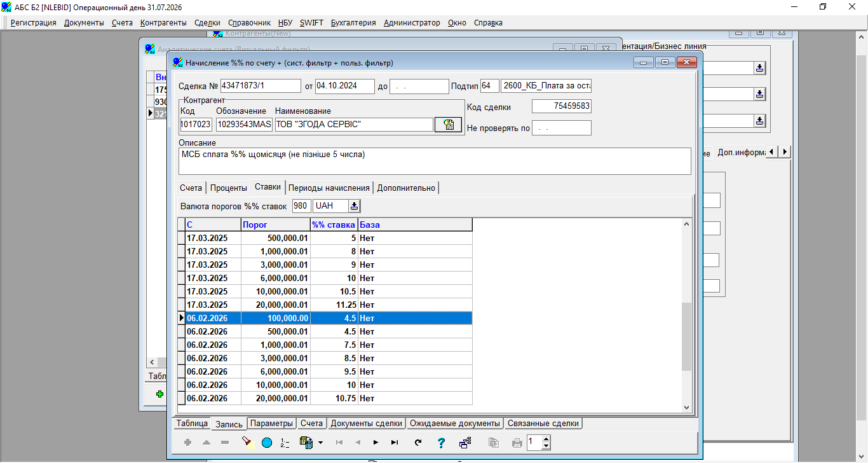
Task: Open the UAH currency dropdown
Action: click(355, 206)
